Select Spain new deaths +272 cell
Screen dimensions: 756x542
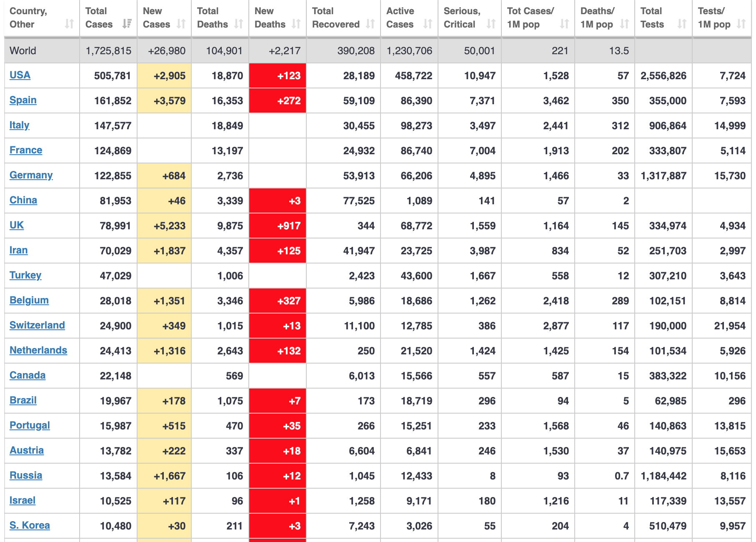(x=278, y=100)
